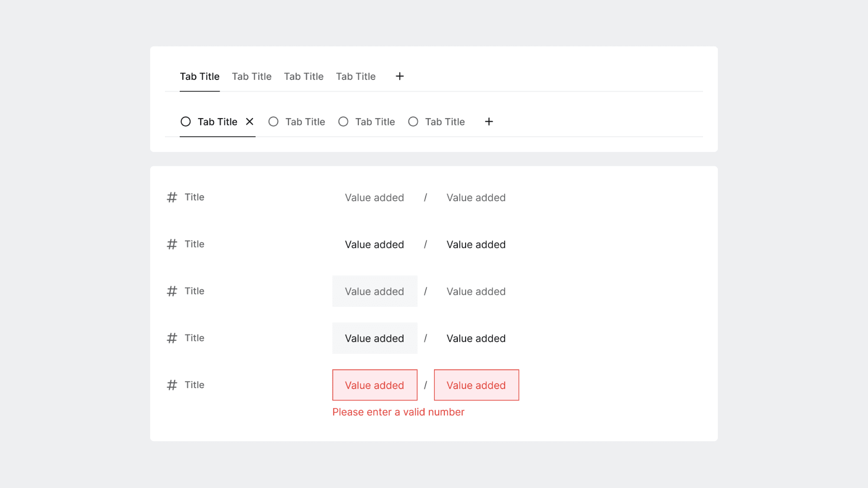Screen dimensions: 868x488
Task: Click gray highlighted field in third row
Action: tap(375, 291)
